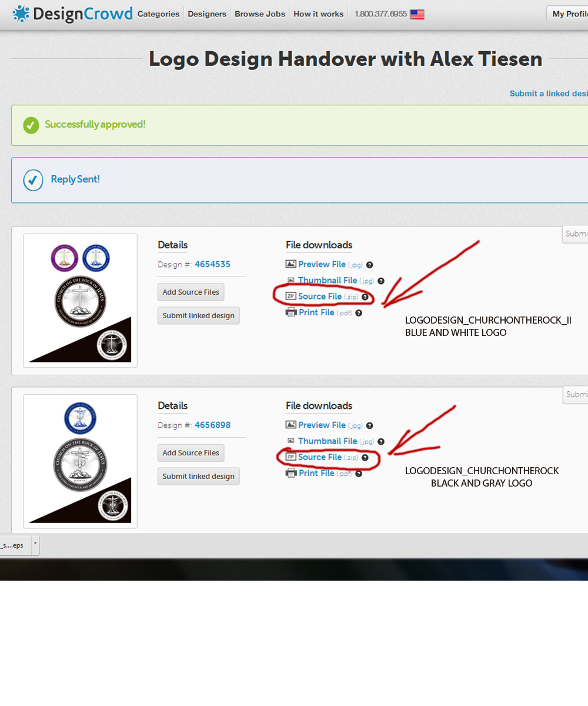Click ZIP icon for design 4656898 source file

pyautogui.click(x=290, y=457)
